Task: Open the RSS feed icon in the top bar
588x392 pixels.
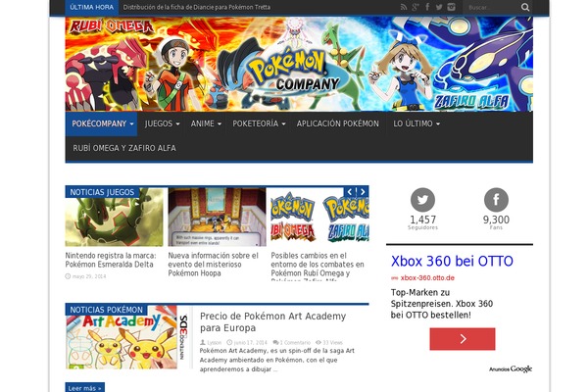Action: [x=404, y=7]
